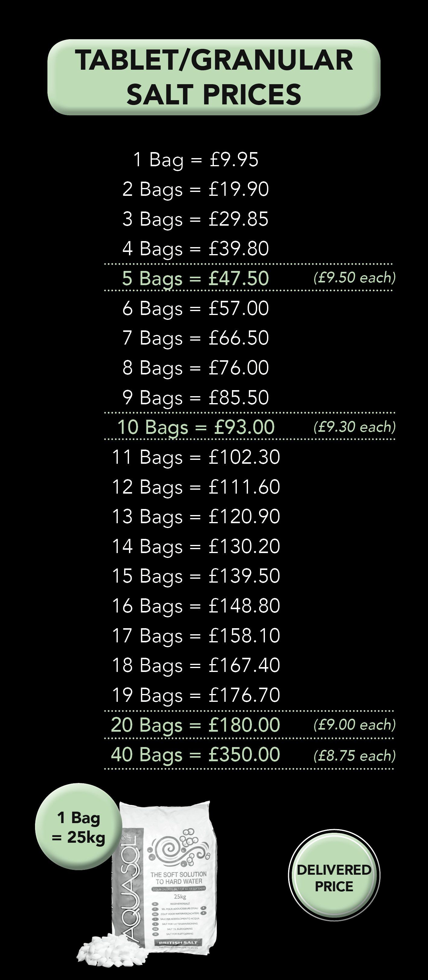The width and height of the screenshot is (428, 980).
Task: Click the 15 Bags = £139.50 line
Action: [x=196, y=576]
